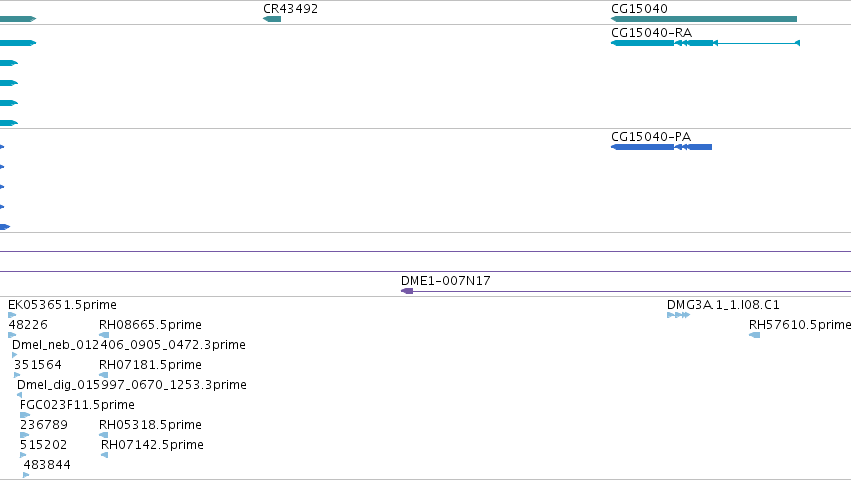
Task: Click Dmel_neb_012406_0905_0472.3prime label
Action: (x=129, y=345)
